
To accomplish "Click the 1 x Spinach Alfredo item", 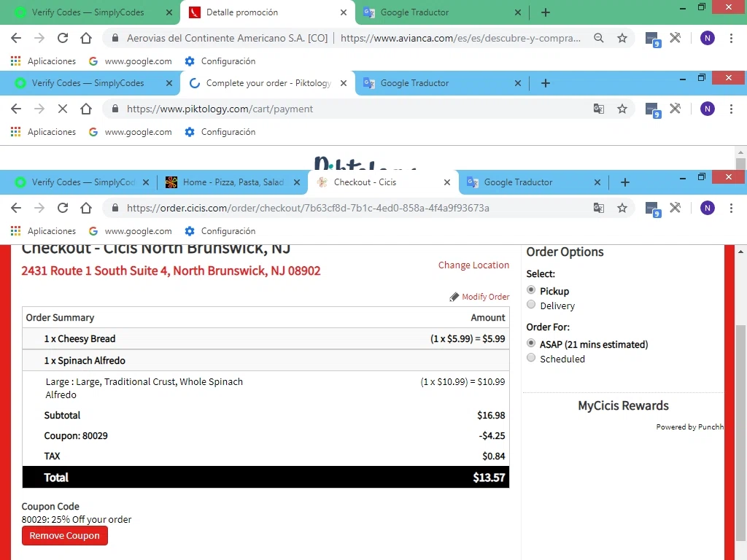I will (x=85, y=360).
